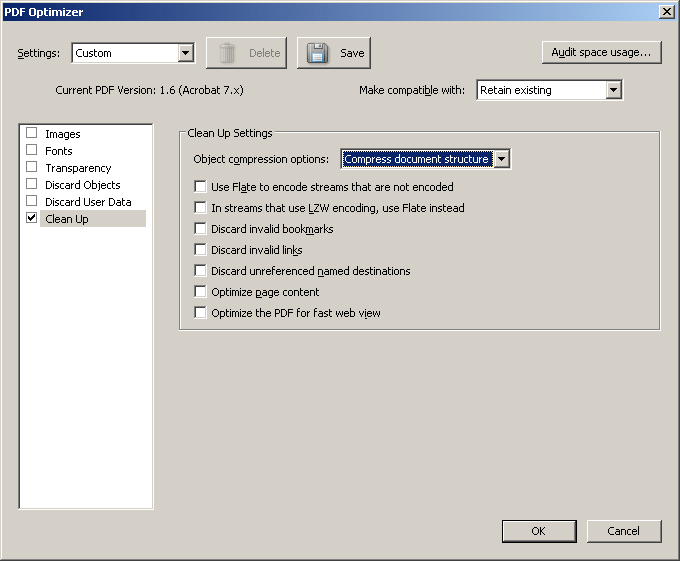The image size is (680, 561).
Task: Click the floppy disk Save icon
Action: (317, 53)
